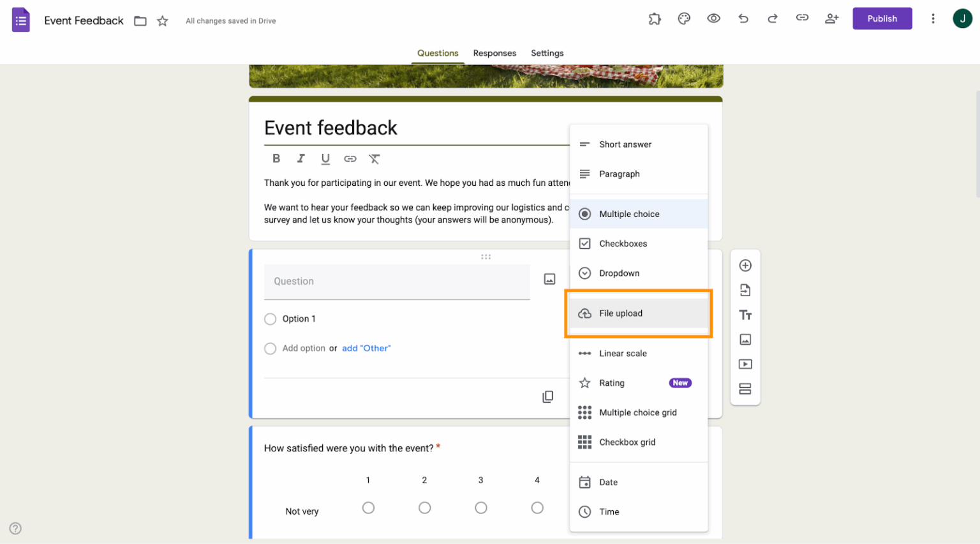
Task: Select the empty radio next to add Other
Action: (270, 348)
